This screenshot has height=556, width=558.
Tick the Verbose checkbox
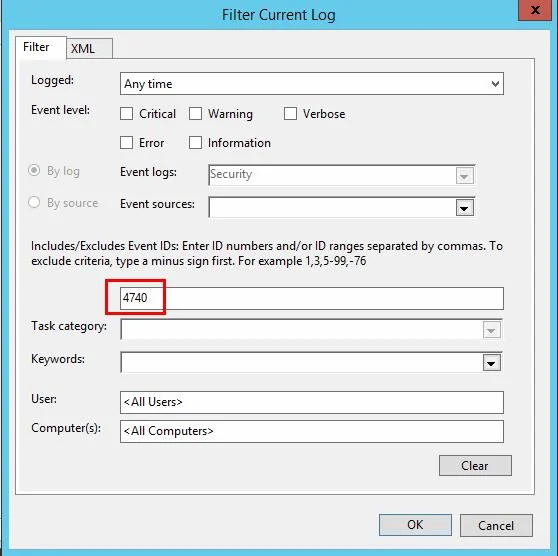(x=290, y=114)
